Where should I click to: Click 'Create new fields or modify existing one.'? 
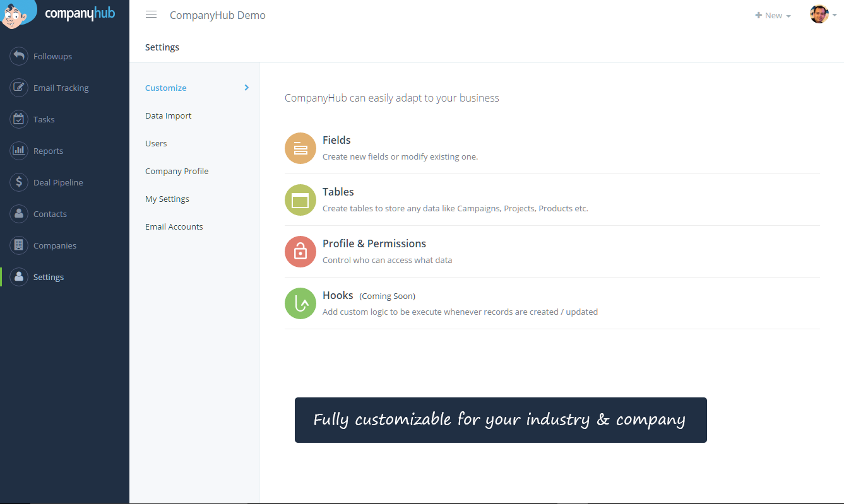(400, 156)
